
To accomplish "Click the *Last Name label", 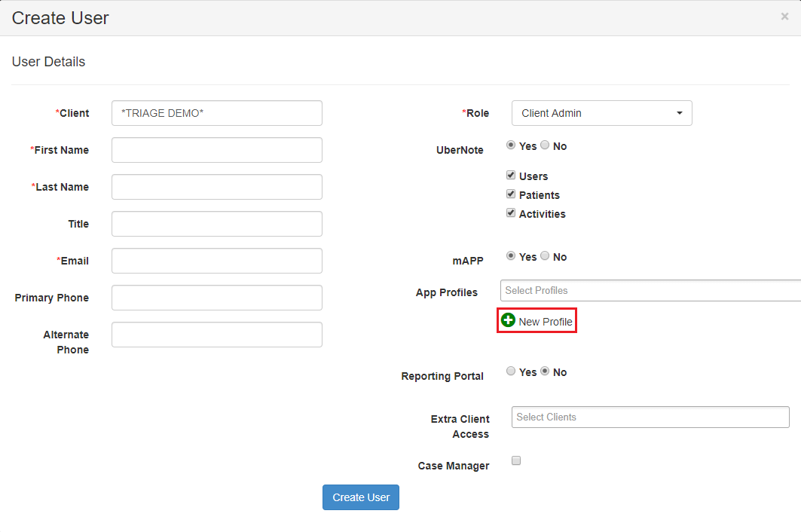I will point(60,187).
